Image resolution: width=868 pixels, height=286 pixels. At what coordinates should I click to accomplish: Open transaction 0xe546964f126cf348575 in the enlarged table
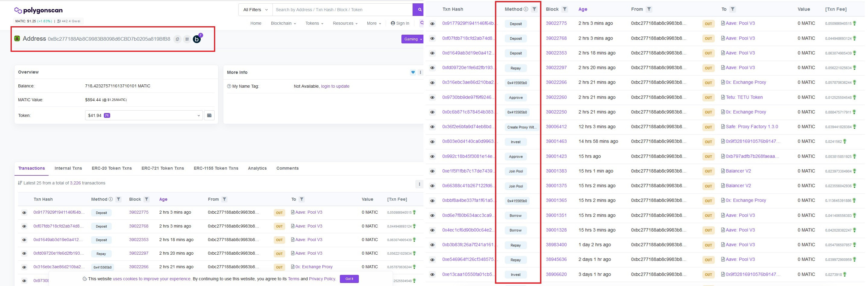(x=468, y=259)
